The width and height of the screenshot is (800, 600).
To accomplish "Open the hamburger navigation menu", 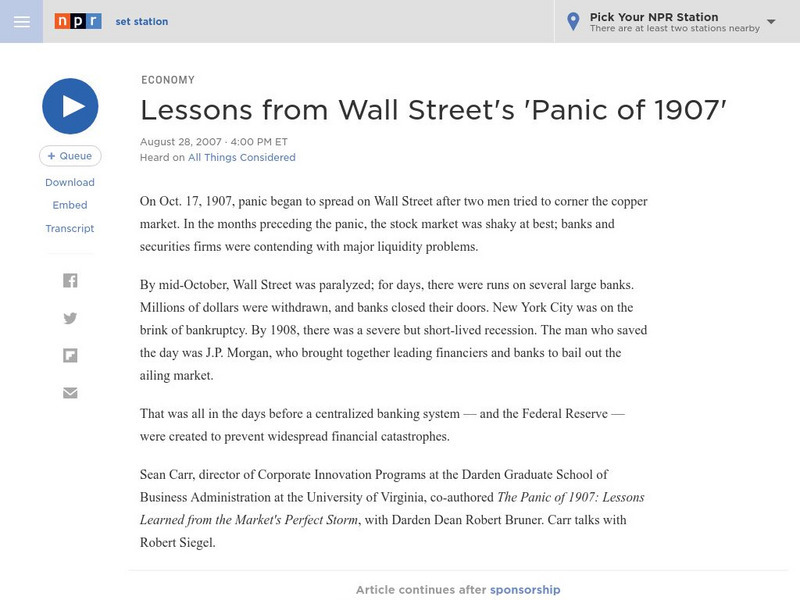I will click(21, 21).
